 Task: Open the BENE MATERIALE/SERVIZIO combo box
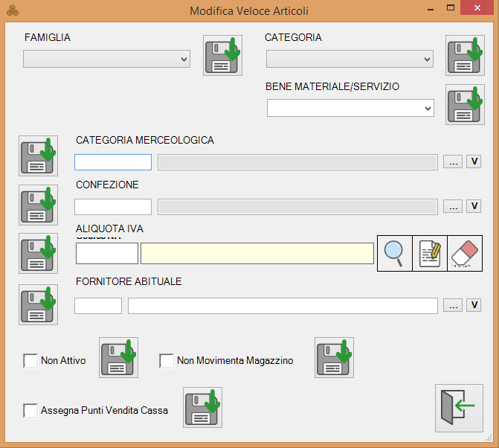[x=350, y=108]
